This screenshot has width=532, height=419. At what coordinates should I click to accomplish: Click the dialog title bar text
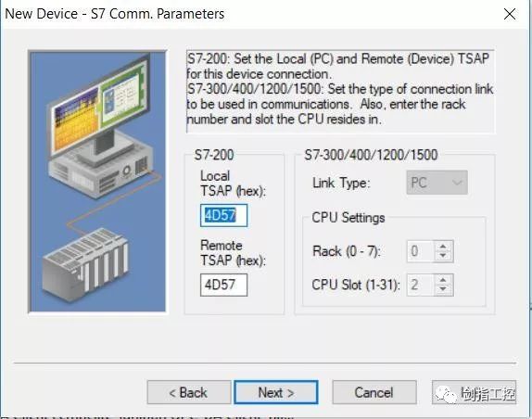[x=114, y=14]
